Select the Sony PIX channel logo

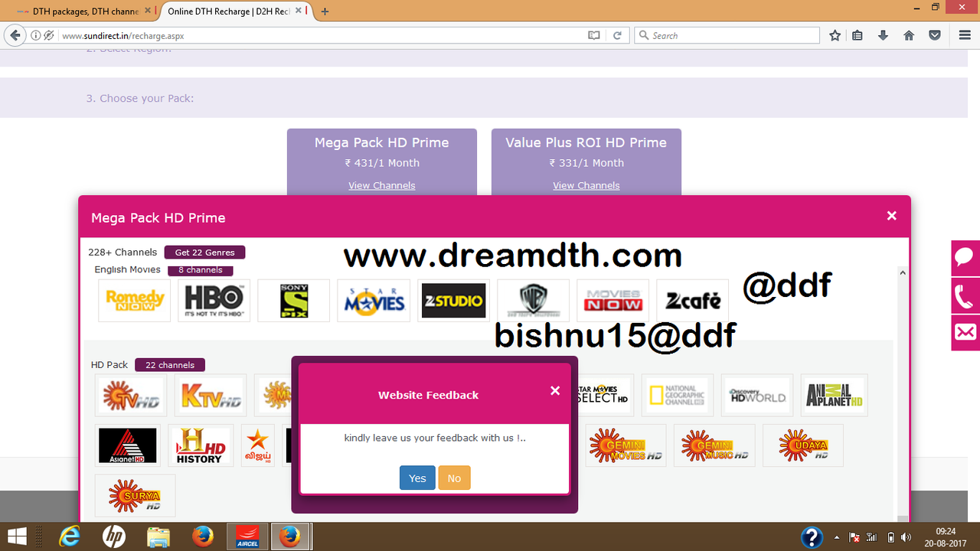(x=293, y=300)
